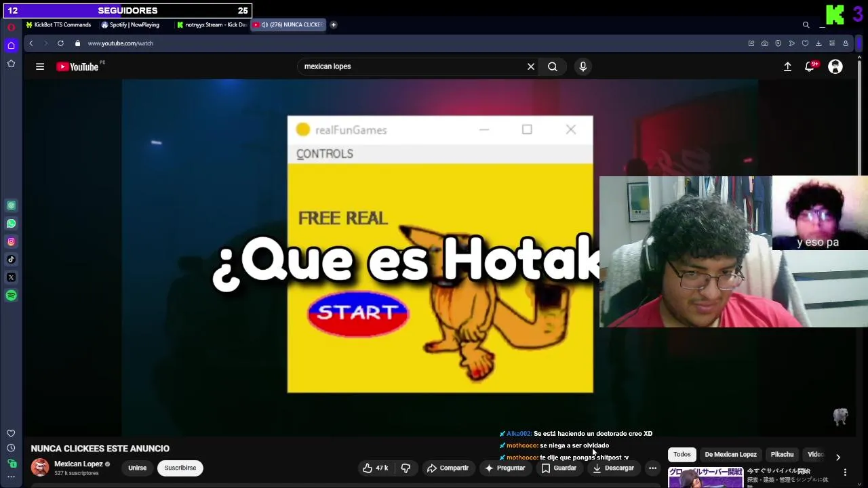Screen dimensions: 868x488
Task: Open Instagram in the Opera sidebar
Action: [11, 241]
